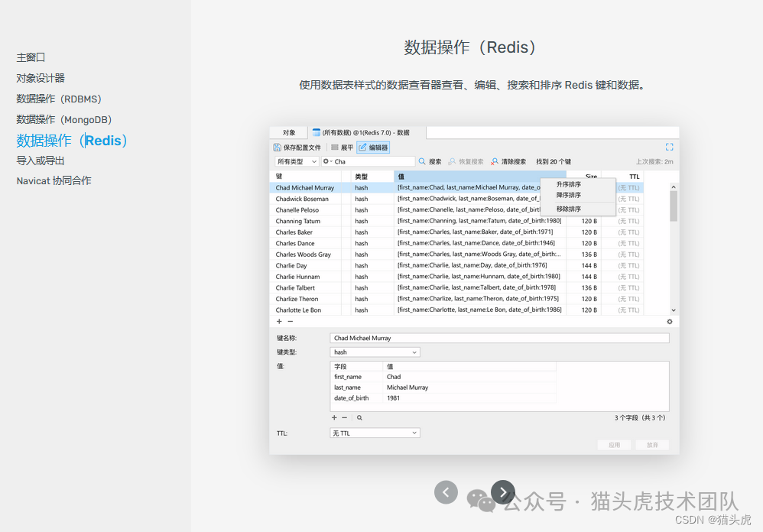Select the Chad Michael Murray row

pyautogui.click(x=456, y=188)
